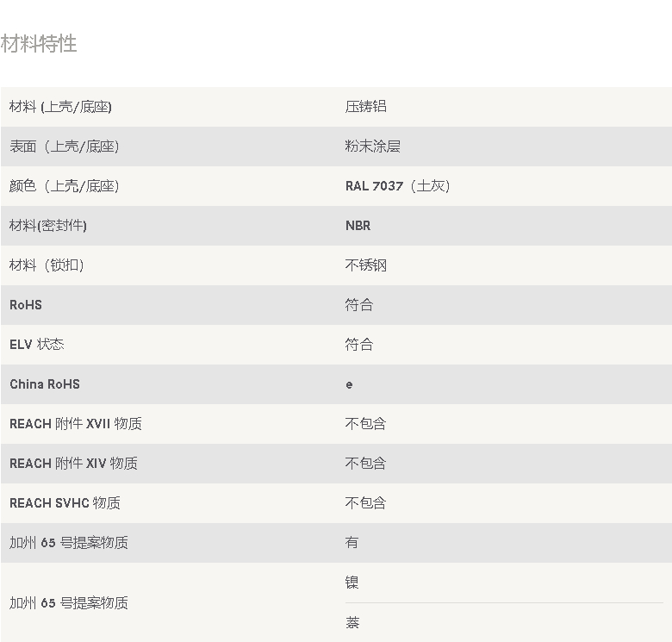Select the 不锈钢 lock material value
This screenshot has height=642, width=672.
click(365, 265)
